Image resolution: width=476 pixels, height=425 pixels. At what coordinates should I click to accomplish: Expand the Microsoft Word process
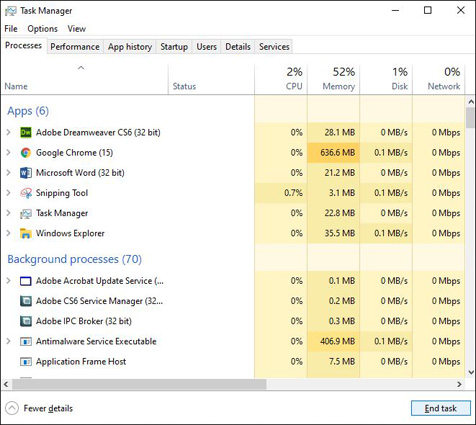(9, 173)
